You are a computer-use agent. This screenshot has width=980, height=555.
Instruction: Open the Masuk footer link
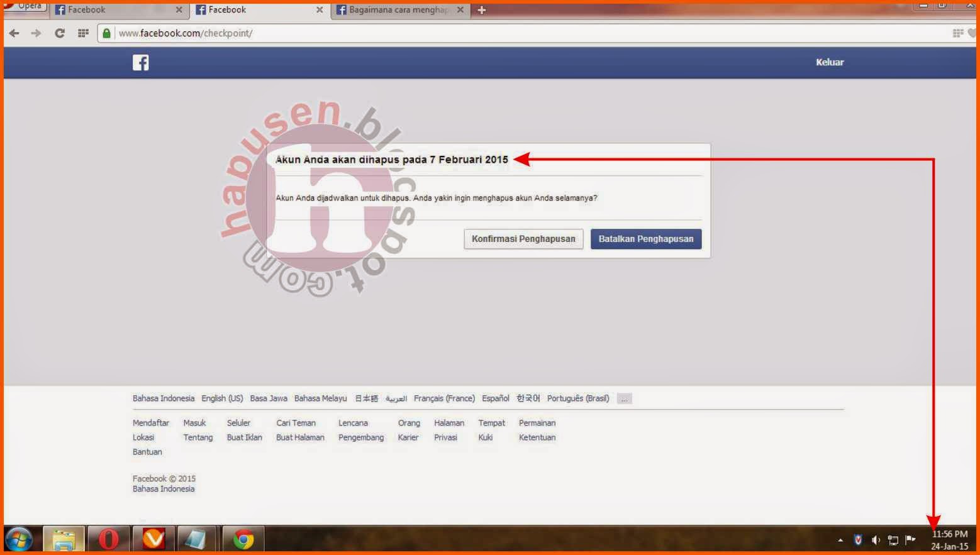click(x=194, y=423)
